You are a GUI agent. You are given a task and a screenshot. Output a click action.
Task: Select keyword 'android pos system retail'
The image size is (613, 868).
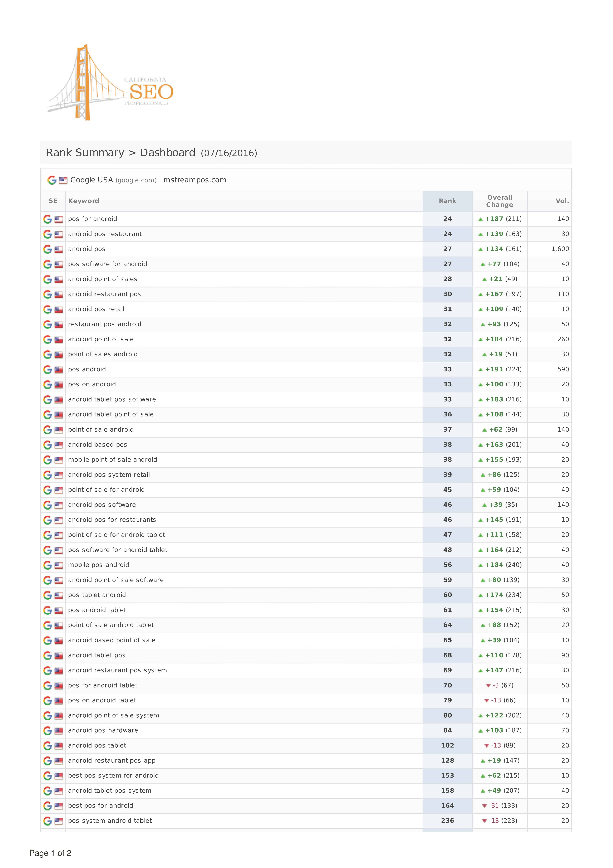tap(109, 475)
